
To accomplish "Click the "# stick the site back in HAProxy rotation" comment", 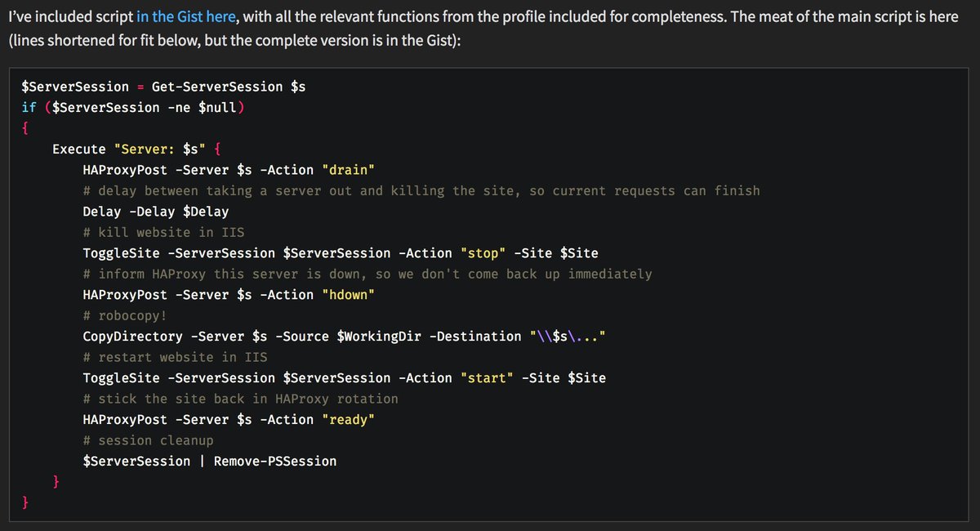I will pyautogui.click(x=241, y=399).
